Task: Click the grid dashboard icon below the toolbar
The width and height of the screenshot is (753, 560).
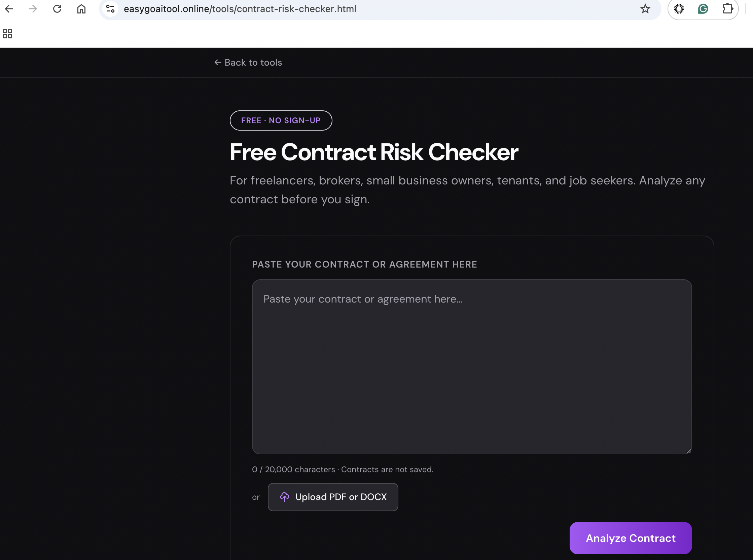Action: [7, 34]
